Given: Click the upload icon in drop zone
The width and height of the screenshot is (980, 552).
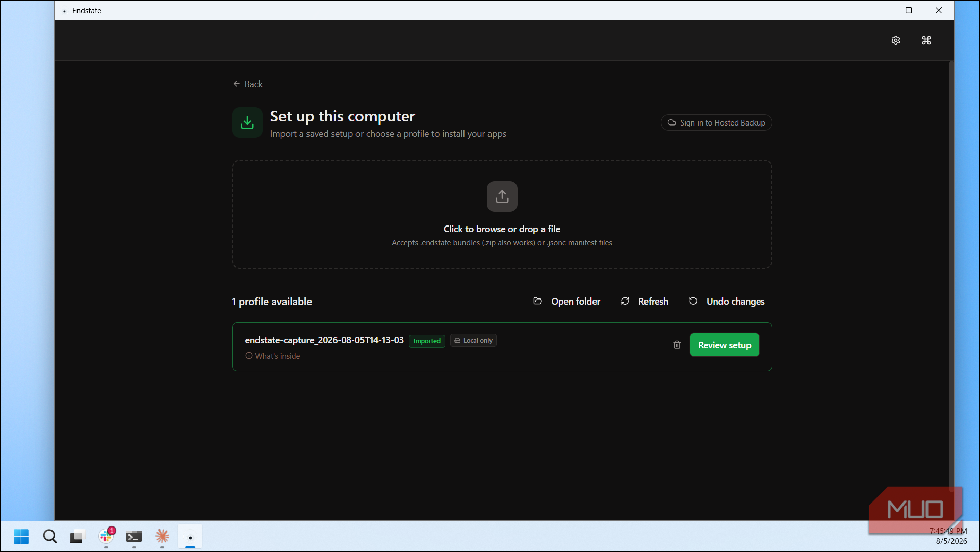Looking at the screenshot, I should point(502,196).
